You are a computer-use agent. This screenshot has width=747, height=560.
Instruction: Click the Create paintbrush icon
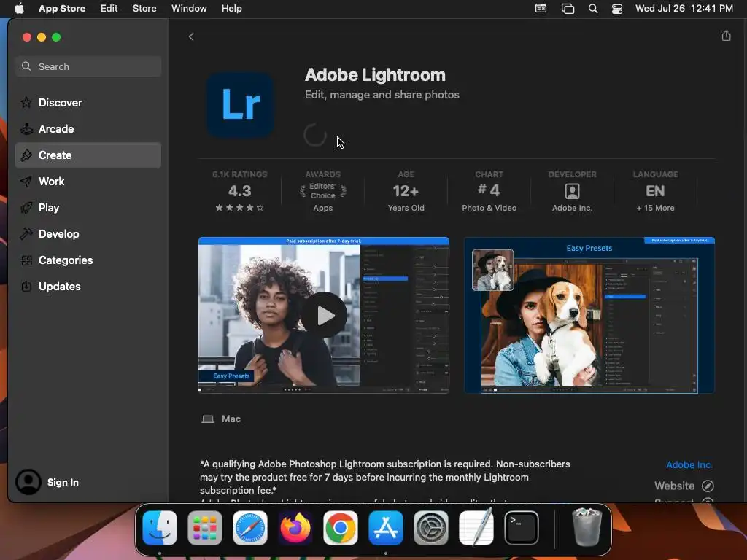click(x=26, y=155)
